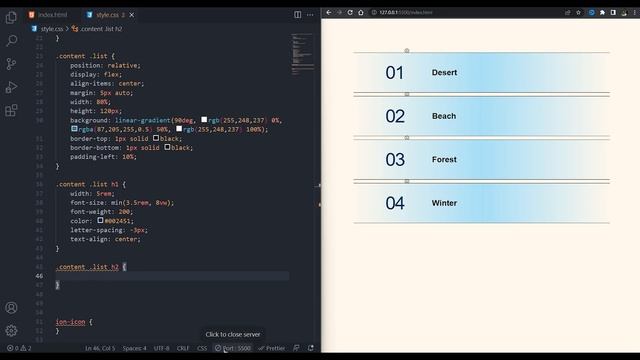
Task: Open the browser profile avatar
Action: 624,13
